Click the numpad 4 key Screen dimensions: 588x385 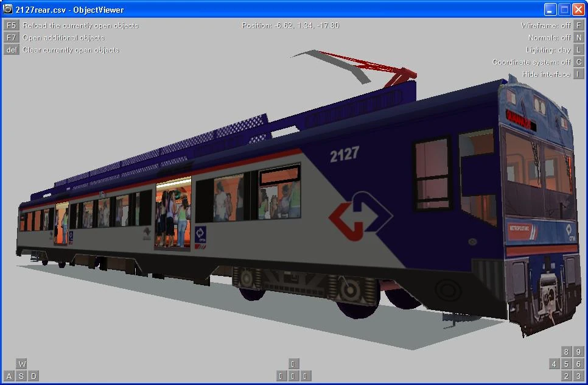[555, 364]
